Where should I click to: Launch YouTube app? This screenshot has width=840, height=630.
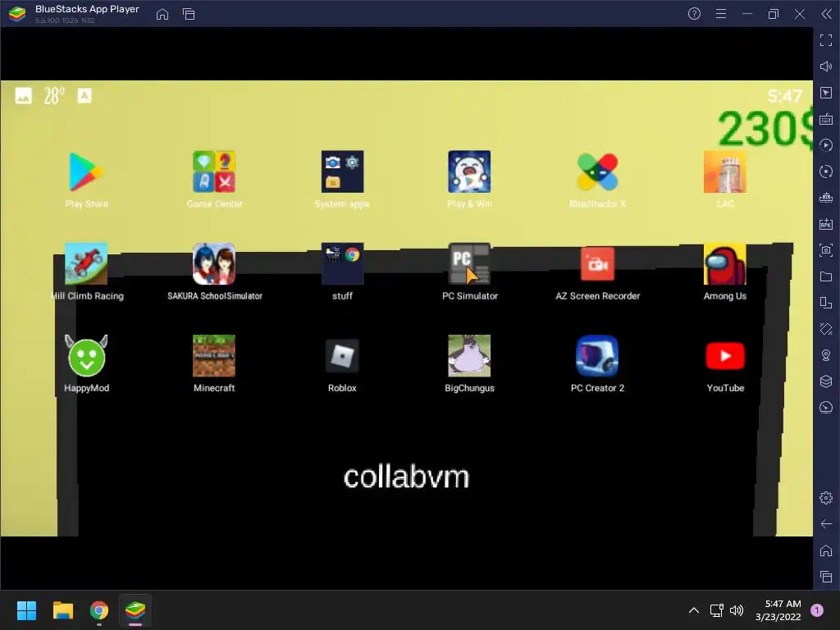click(725, 356)
